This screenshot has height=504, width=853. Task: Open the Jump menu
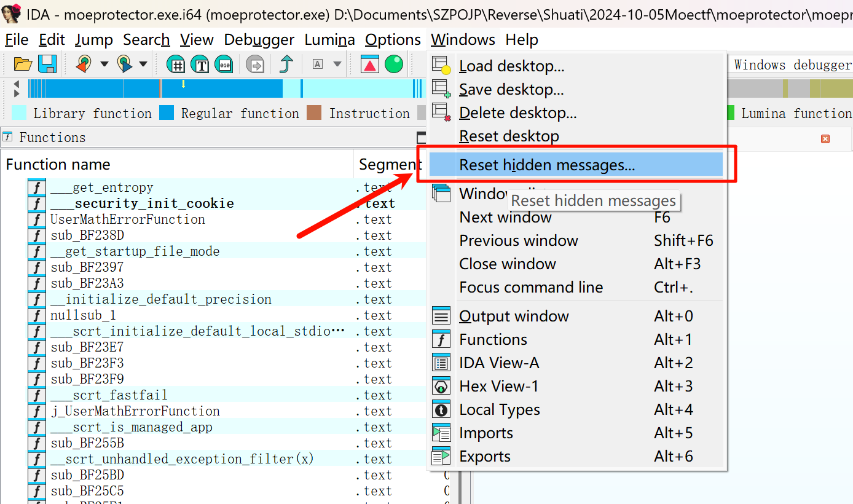94,40
